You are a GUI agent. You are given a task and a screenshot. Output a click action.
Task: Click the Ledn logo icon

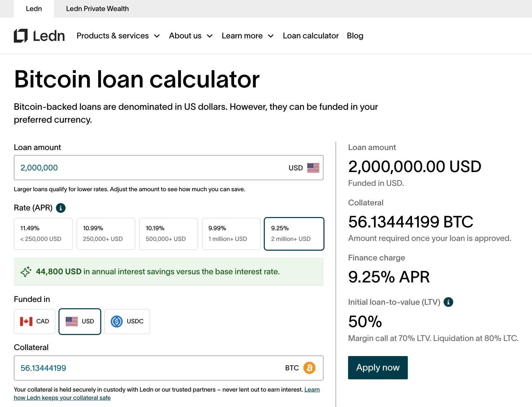click(21, 36)
